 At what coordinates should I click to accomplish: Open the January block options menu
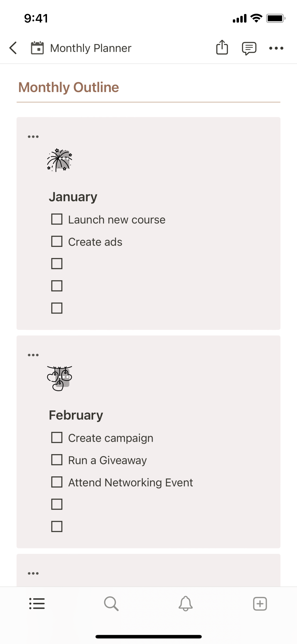click(x=33, y=136)
